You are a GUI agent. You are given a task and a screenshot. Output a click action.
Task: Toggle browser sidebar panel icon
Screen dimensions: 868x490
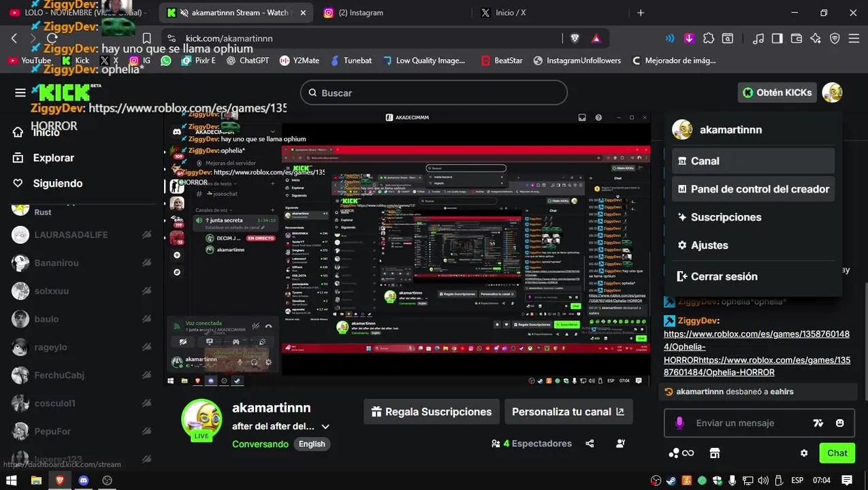(777, 39)
